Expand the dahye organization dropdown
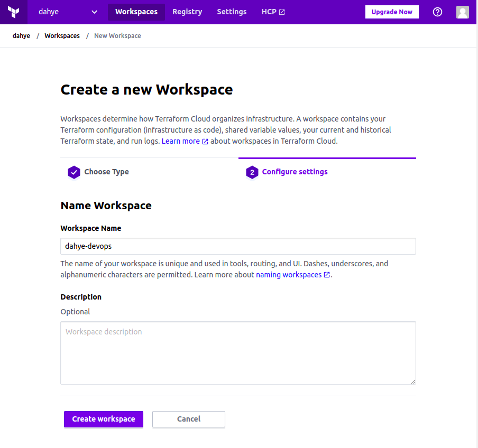 [68, 12]
